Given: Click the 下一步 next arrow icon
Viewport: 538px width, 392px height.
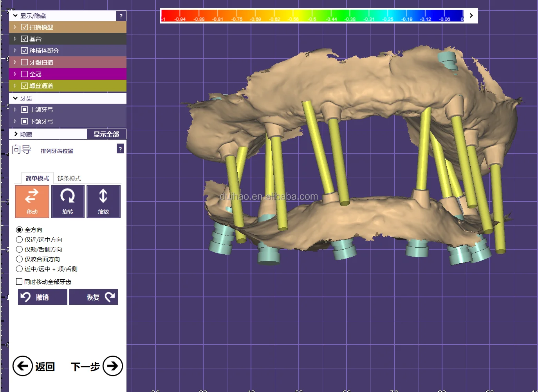Looking at the screenshot, I should point(113,366).
